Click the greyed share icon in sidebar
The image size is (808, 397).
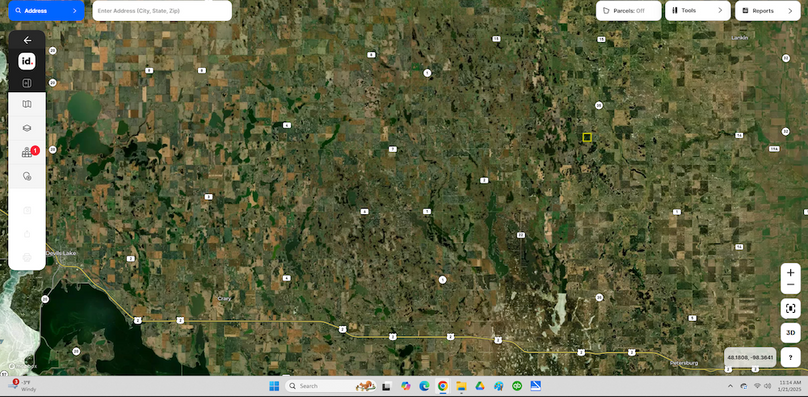click(27, 234)
